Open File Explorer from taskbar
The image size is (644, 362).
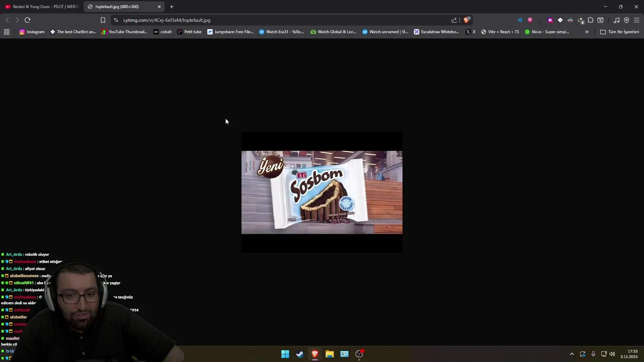(x=330, y=354)
